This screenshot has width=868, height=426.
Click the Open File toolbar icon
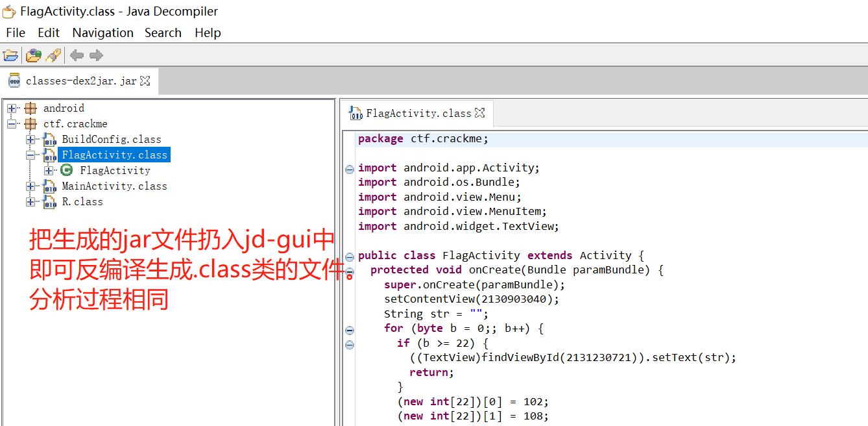(x=10, y=55)
